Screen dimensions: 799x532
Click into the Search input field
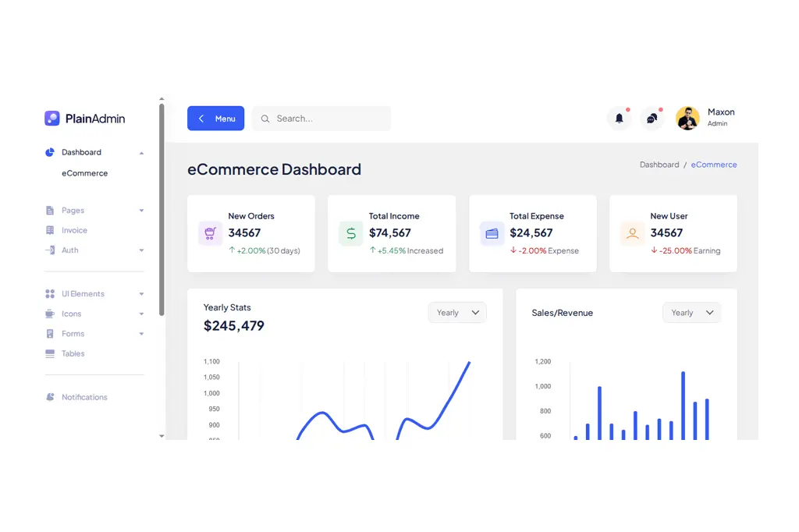point(329,119)
